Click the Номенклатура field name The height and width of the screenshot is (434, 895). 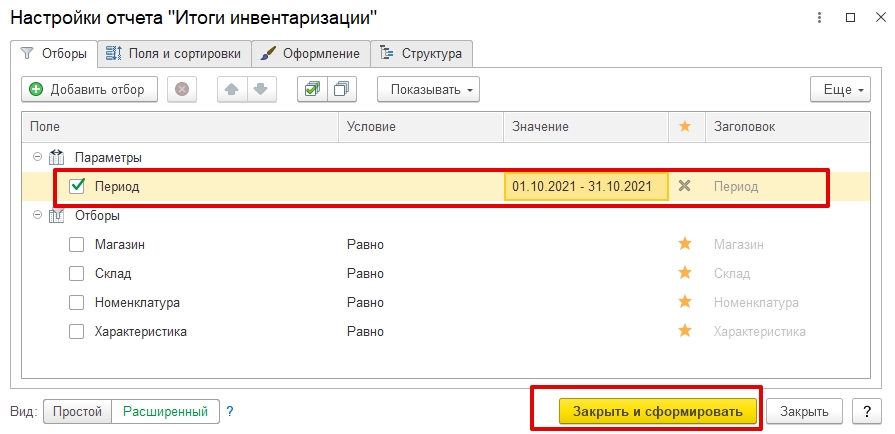point(137,303)
